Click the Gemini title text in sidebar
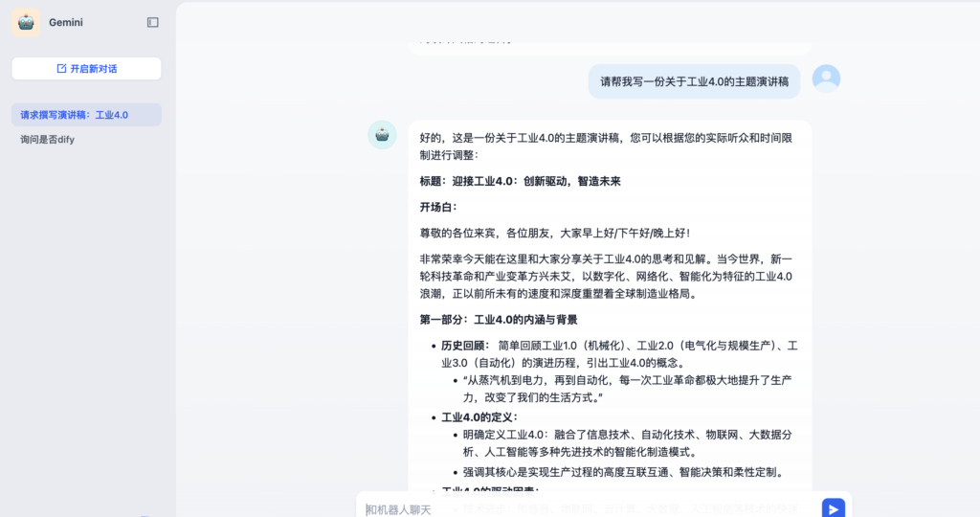 (x=66, y=22)
